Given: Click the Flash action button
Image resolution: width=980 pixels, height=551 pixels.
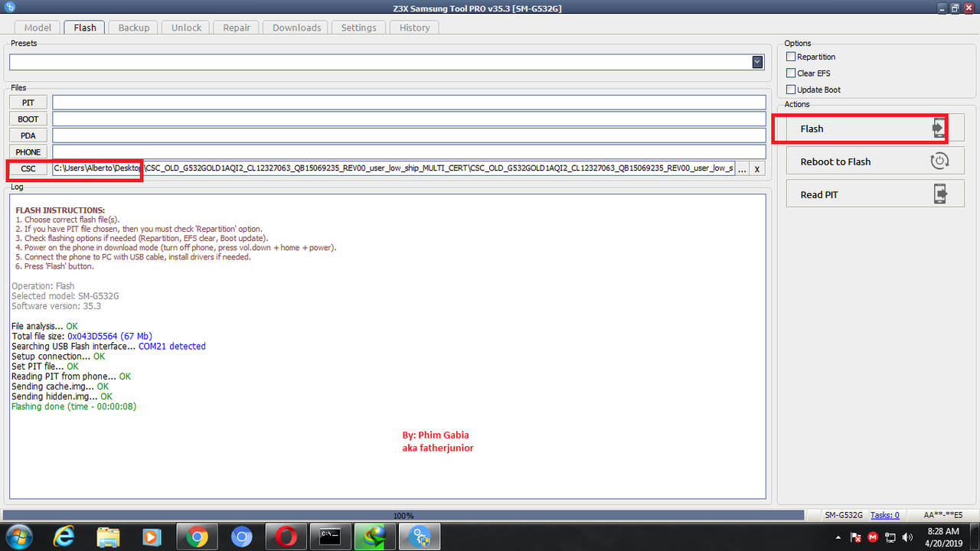Looking at the screenshot, I should point(875,129).
